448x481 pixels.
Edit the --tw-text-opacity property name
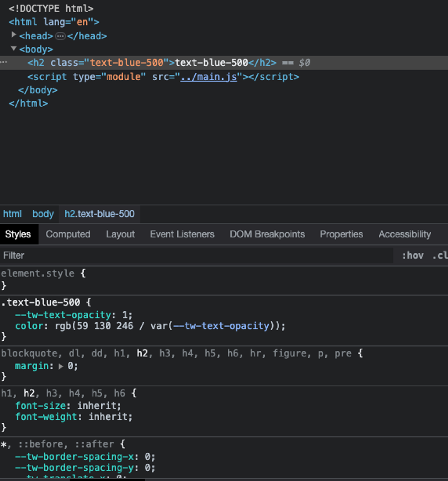[63, 315]
